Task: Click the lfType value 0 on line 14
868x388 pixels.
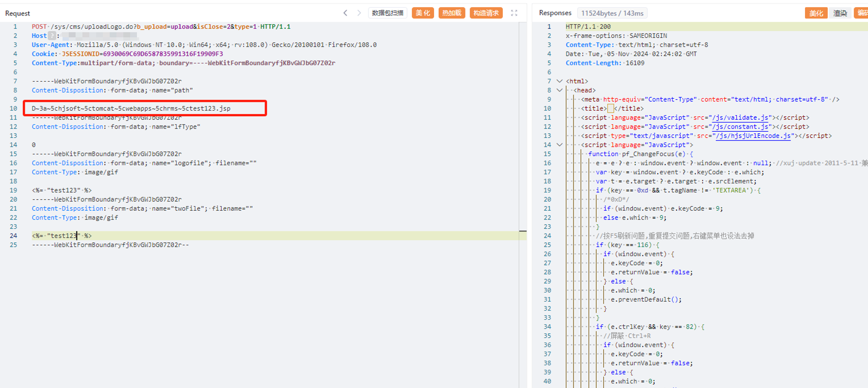Action: pyautogui.click(x=34, y=145)
